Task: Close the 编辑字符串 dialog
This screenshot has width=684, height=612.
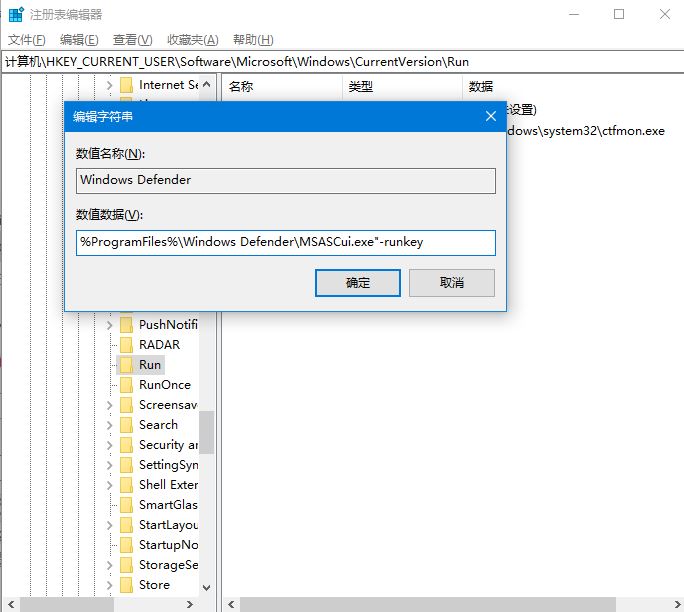Action: click(491, 116)
